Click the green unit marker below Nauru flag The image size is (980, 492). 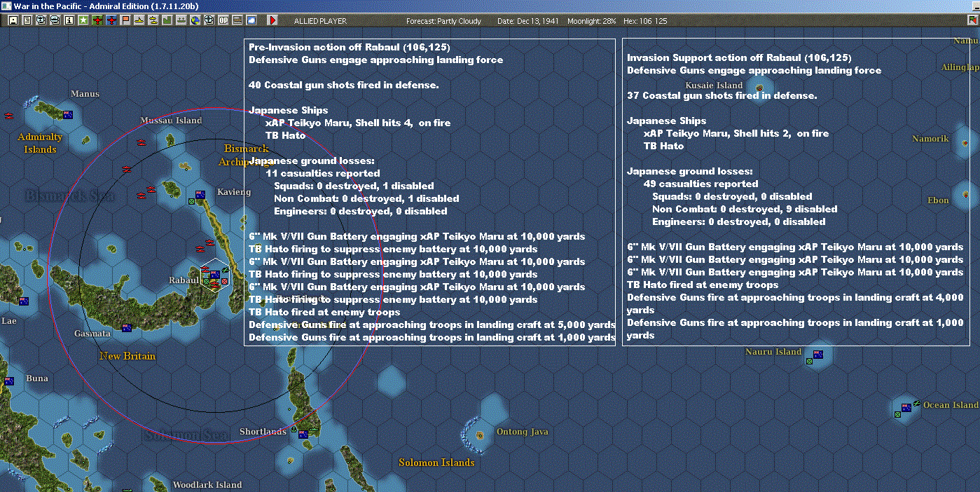point(809,361)
